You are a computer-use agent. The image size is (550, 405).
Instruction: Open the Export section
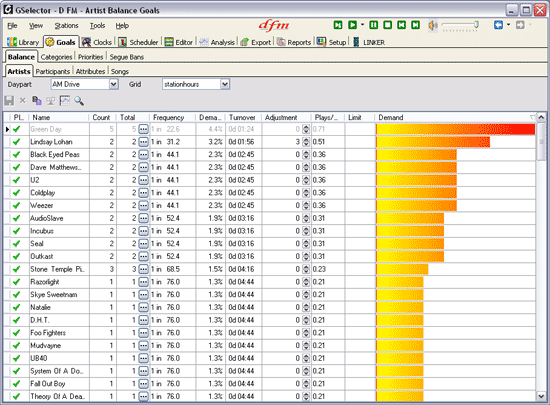256,42
